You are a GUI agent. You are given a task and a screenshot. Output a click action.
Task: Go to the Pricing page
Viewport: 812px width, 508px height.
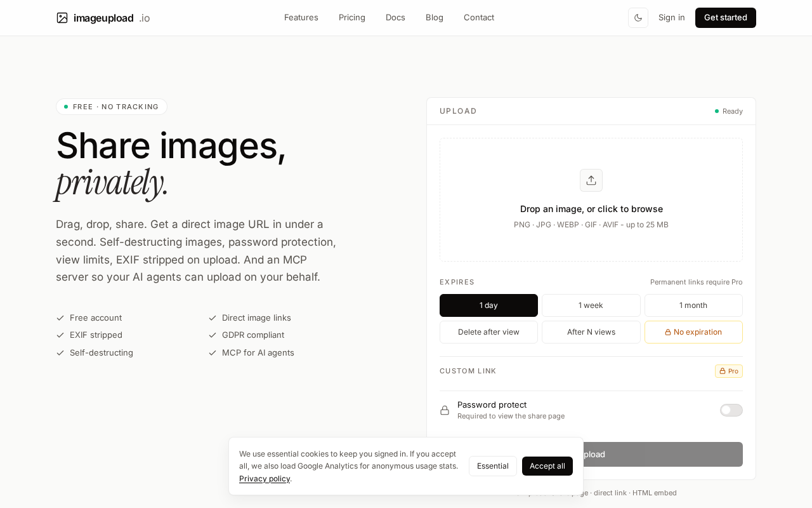[x=352, y=18]
